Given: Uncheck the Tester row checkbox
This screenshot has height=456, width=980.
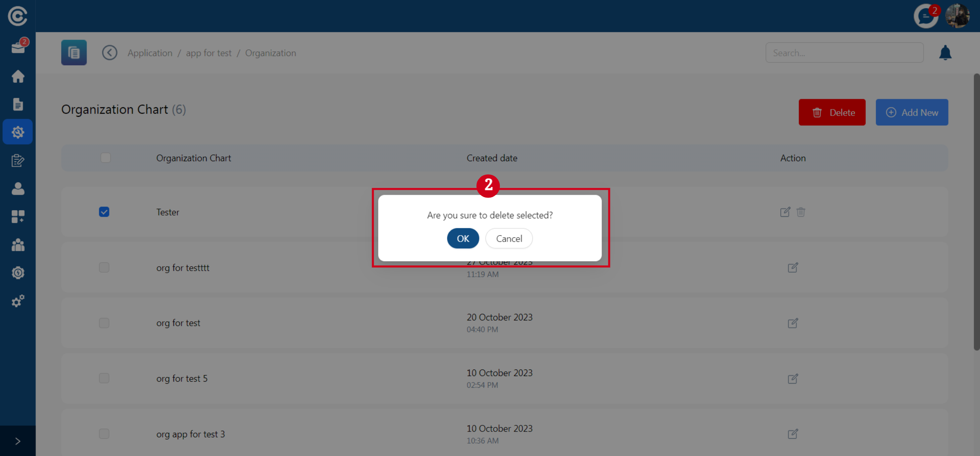Looking at the screenshot, I should 104,212.
